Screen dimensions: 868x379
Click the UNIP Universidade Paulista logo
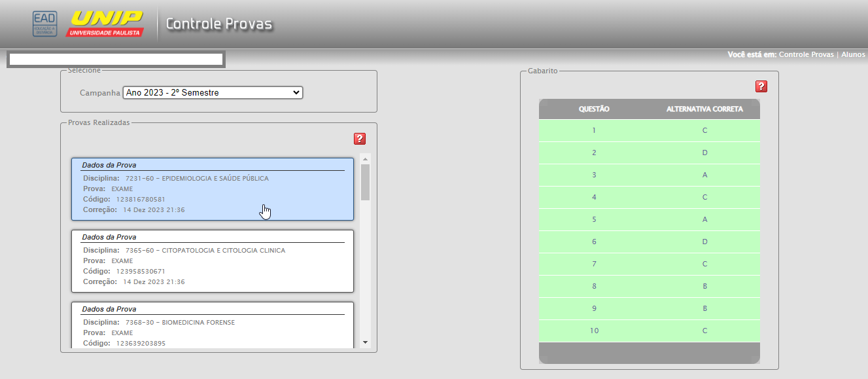pyautogui.click(x=105, y=24)
